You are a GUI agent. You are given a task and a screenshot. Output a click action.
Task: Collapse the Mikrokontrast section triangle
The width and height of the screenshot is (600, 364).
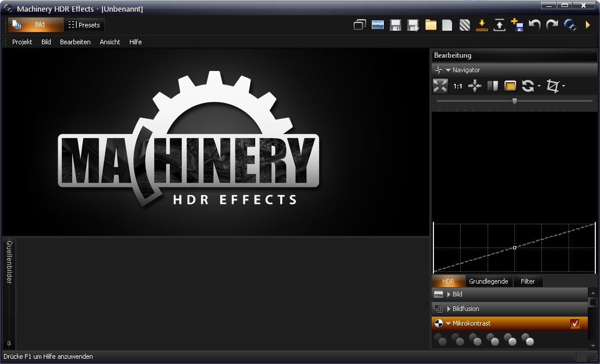click(448, 323)
